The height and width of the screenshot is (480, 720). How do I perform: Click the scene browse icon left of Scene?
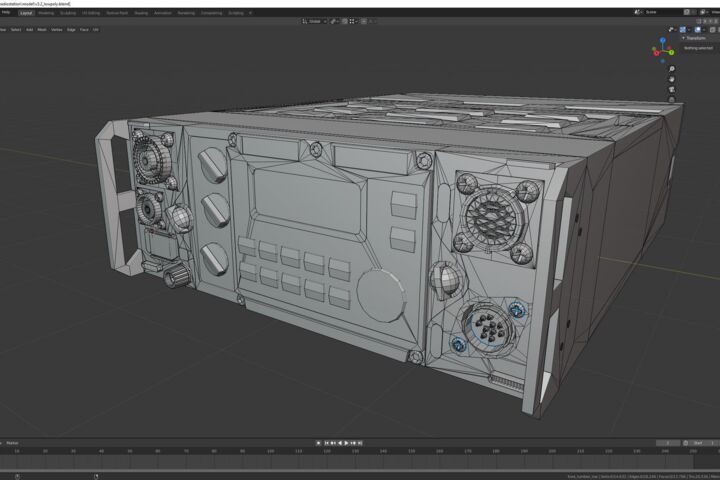[x=638, y=12]
